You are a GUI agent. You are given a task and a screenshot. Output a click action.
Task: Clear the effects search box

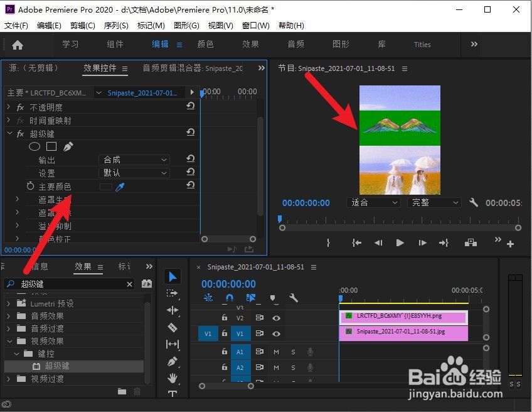pyautogui.click(x=130, y=285)
